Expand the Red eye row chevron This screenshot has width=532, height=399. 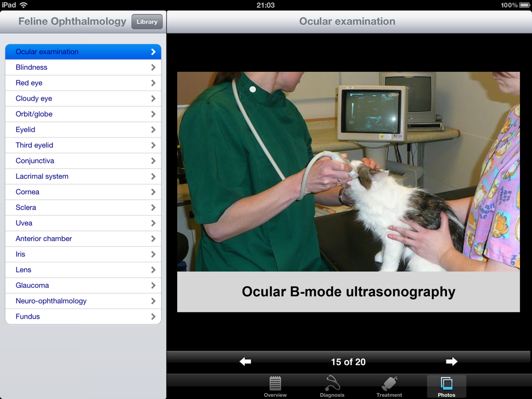point(153,83)
